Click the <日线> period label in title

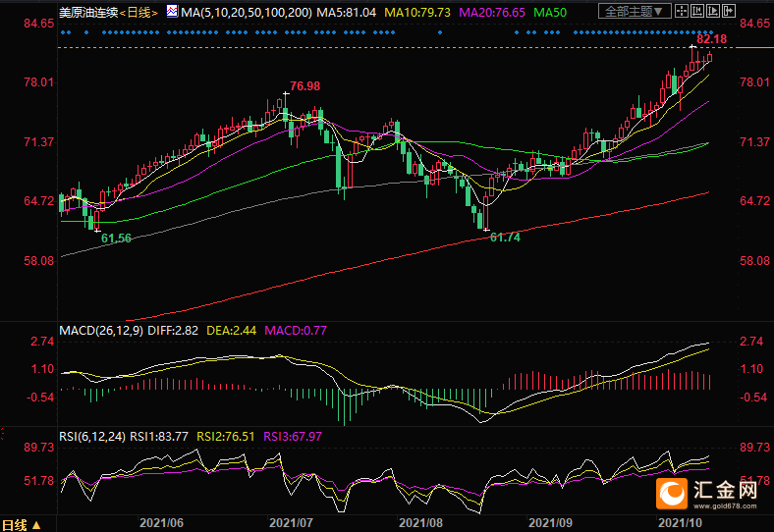[x=138, y=13]
